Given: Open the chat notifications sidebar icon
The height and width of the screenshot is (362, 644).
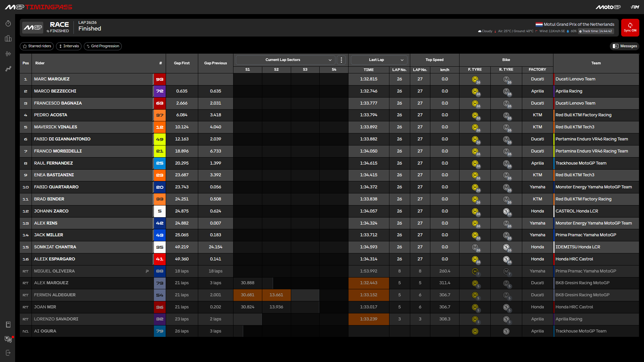Looking at the screenshot, I should 8,339.
